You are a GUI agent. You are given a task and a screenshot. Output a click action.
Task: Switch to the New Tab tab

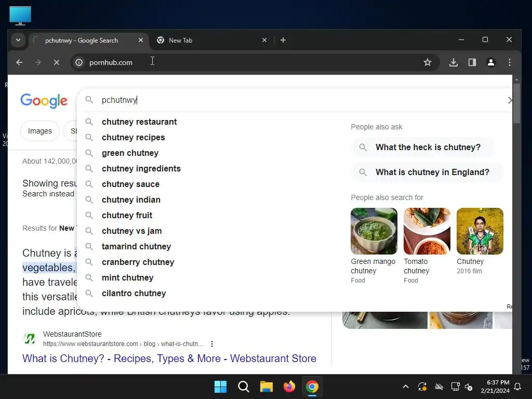coord(211,41)
